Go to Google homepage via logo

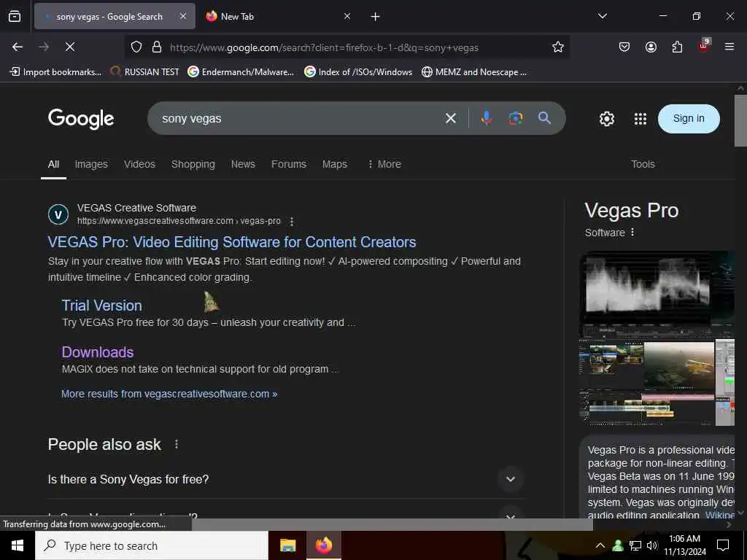(x=81, y=119)
